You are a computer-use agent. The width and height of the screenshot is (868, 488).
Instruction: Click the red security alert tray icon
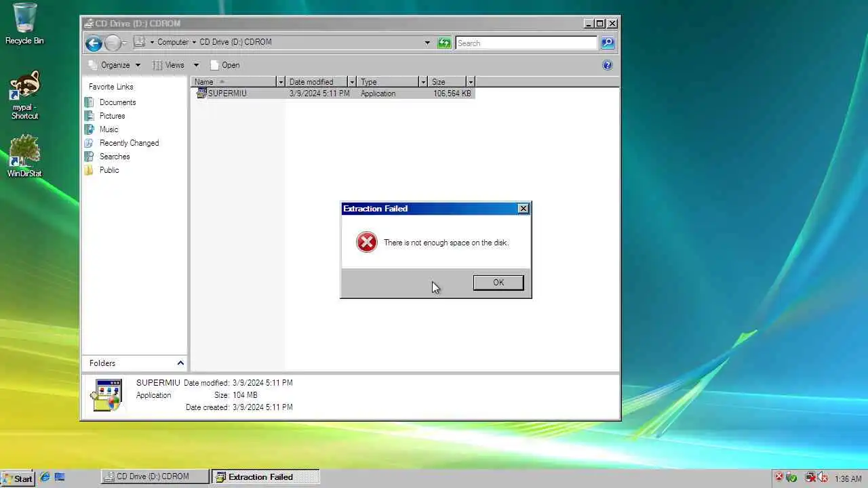779,477
